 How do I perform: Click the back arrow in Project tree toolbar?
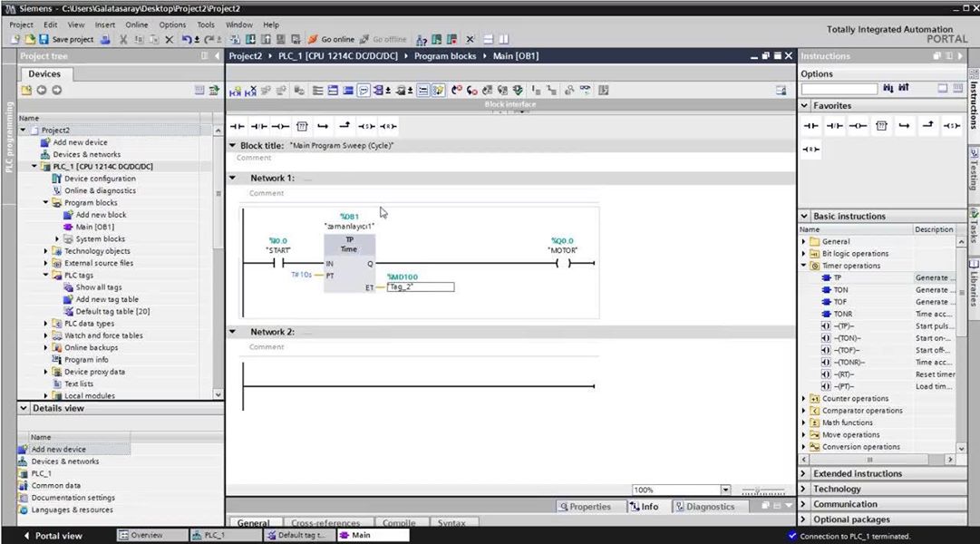(x=42, y=90)
